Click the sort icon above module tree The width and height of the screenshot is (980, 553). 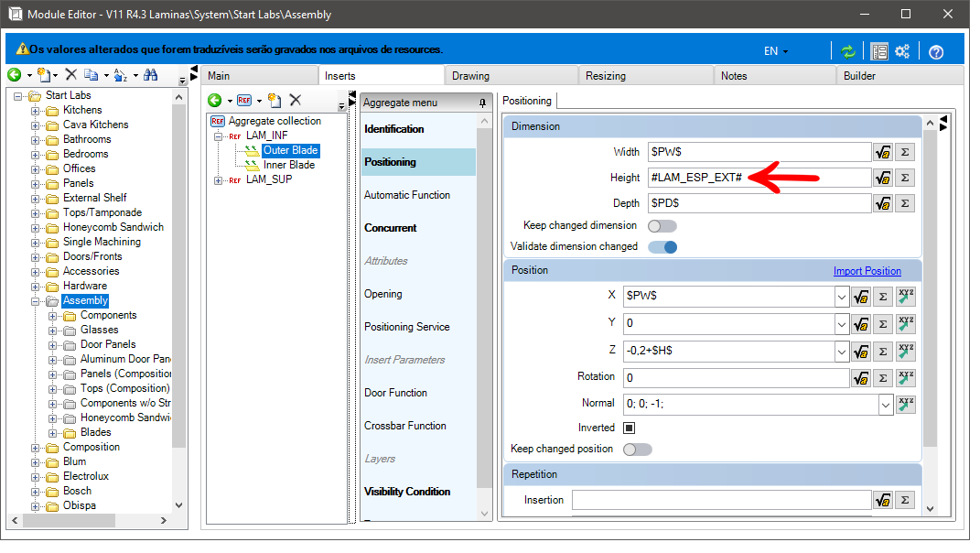(121, 75)
